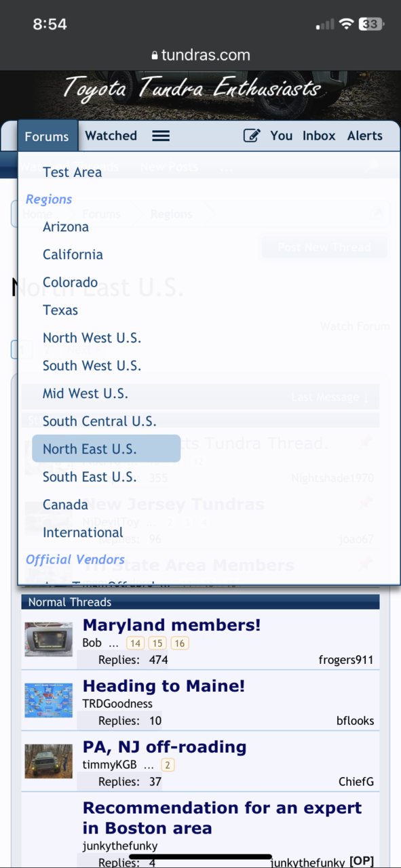Image resolution: width=401 pixels, height=868 pixels.
Task: Tap the compose new post pencil icon
Action: coord(252,136)
